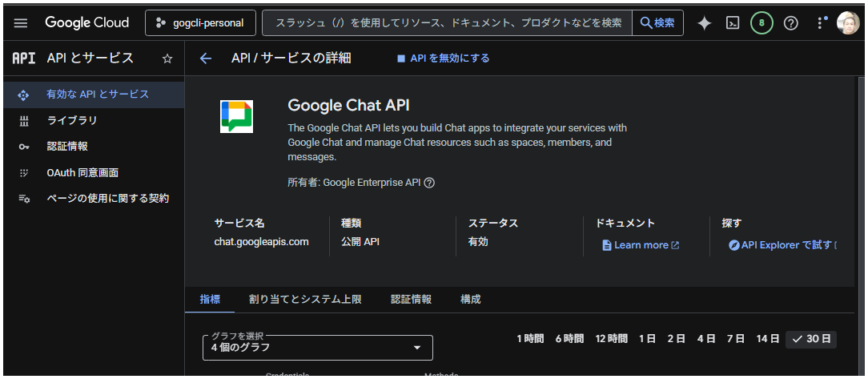868x379 pixels.
Task: Select the 1日 time range
Action: point(647,339)
